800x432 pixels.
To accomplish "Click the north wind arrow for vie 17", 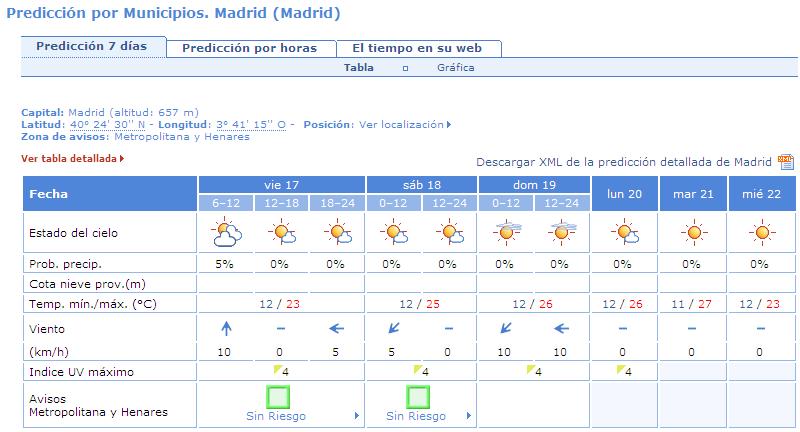I will [x=226, y=328].
